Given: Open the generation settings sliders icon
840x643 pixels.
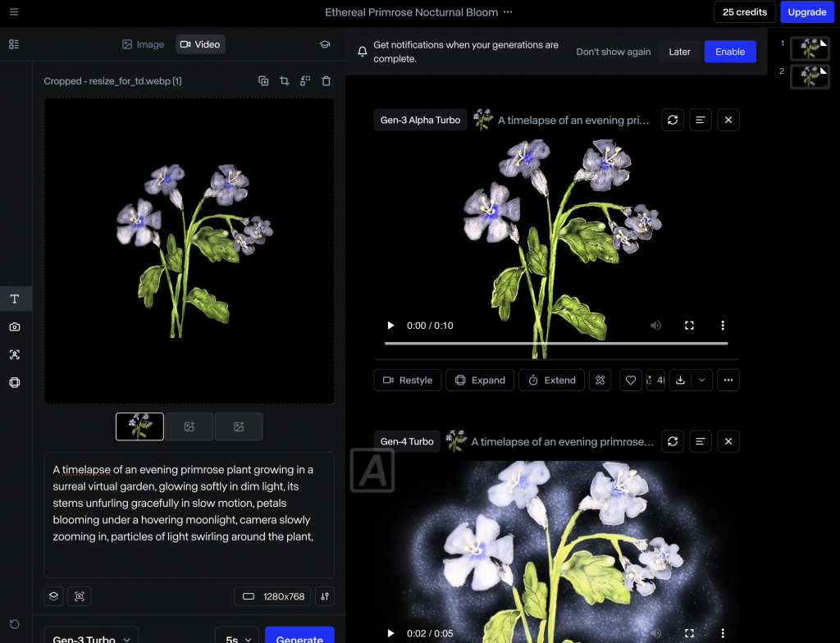Looking at the screenshot, I should 325,596.
